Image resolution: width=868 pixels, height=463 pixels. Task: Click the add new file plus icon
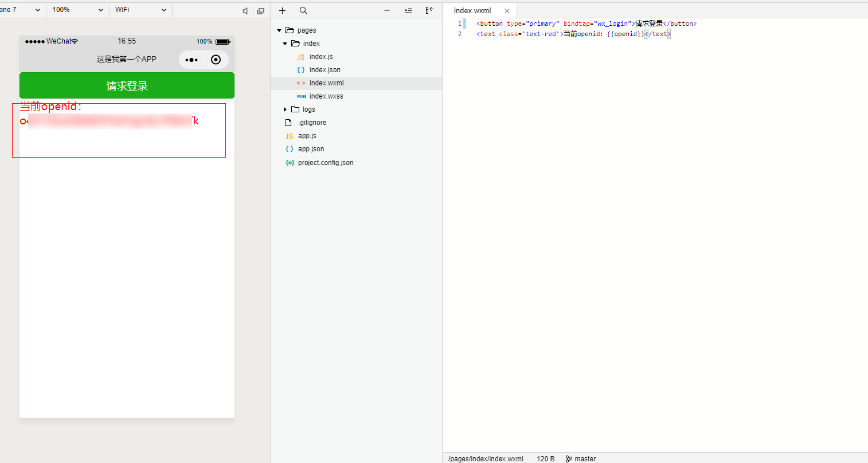282,10
